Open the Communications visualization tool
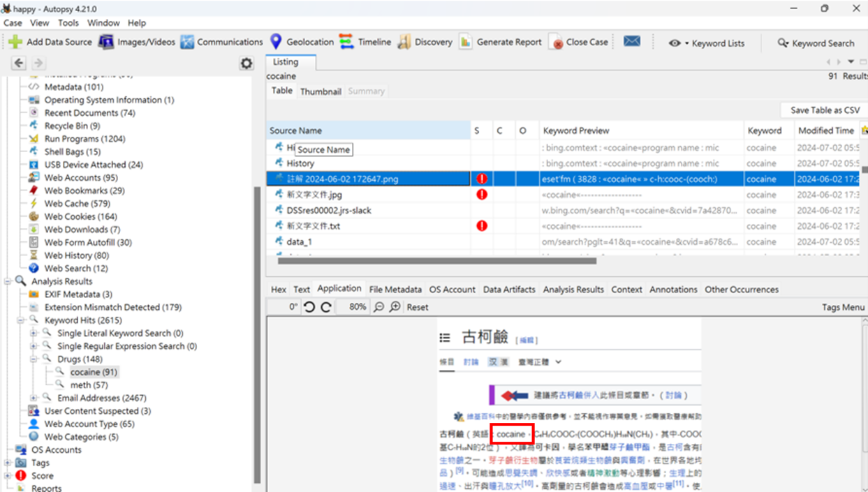This screenshot has height=492, width=868. click(221, 42)
